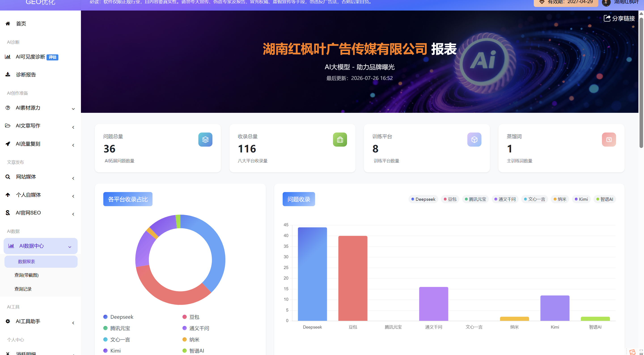Click the pink icon on the 蒸馏词 card
The image size is (644, 355).
point(609,140)
